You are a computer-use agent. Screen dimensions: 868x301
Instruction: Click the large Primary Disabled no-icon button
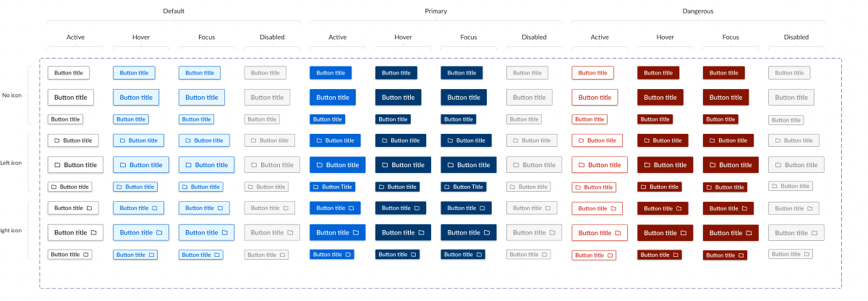[529, 97]
